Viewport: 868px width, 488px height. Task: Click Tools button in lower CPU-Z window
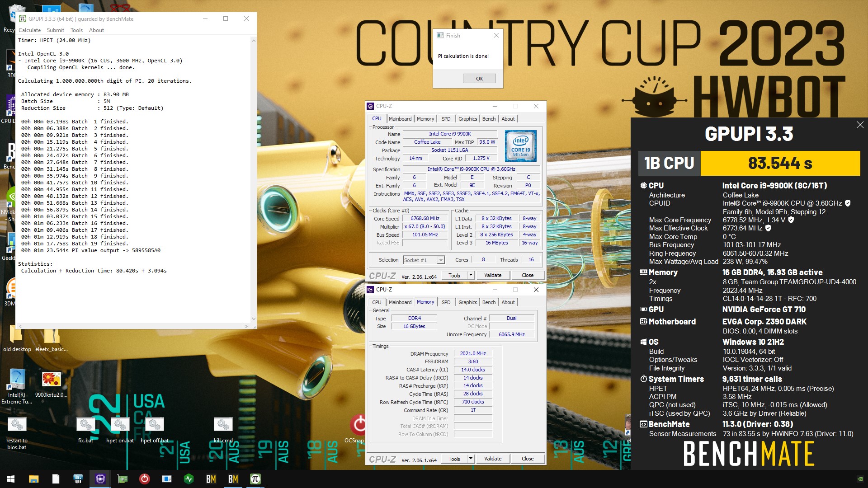[x=454, y=458]
